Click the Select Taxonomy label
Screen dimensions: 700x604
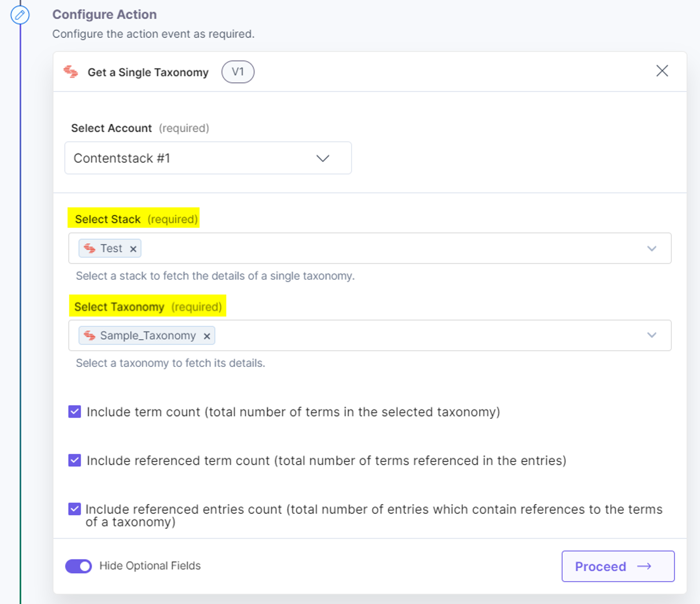119,307
